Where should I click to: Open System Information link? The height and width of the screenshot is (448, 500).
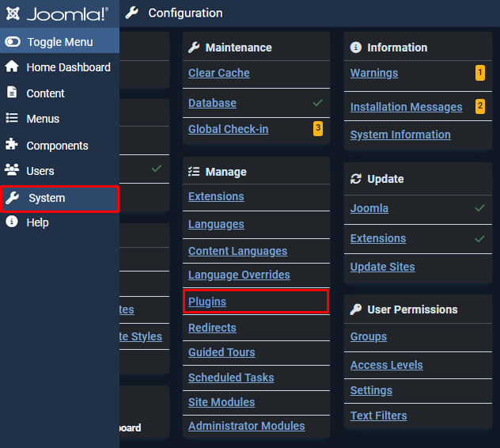click(x=400, y=135)
